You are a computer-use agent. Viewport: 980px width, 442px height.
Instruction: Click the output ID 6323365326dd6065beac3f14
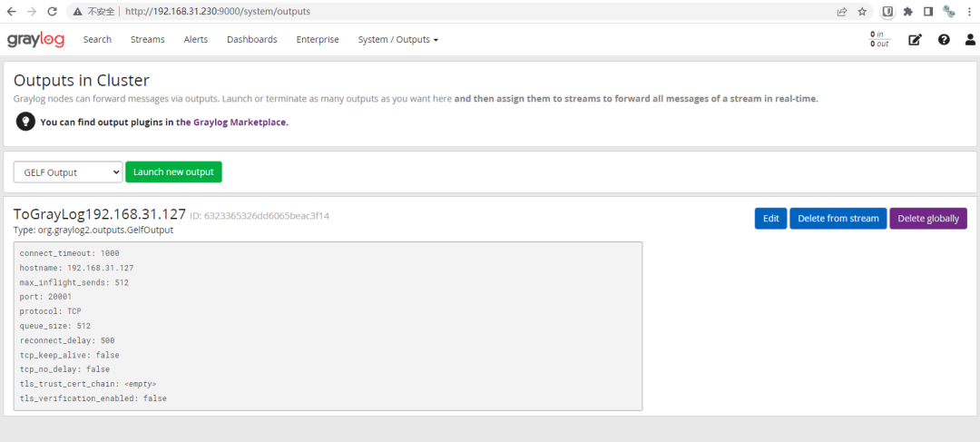coord(260,216)
